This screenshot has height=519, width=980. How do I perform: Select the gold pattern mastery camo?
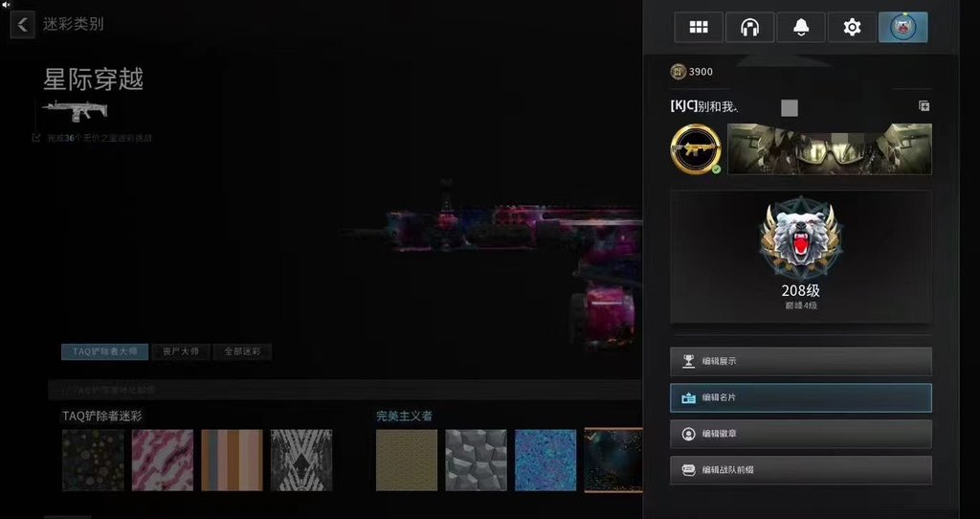pos(407,461)
